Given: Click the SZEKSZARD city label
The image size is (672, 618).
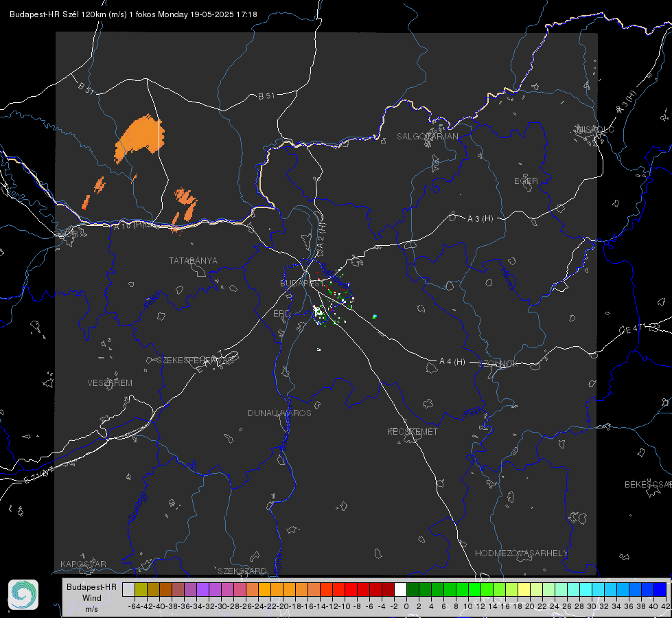Looking at the screenshot, I should pos(242,571).
